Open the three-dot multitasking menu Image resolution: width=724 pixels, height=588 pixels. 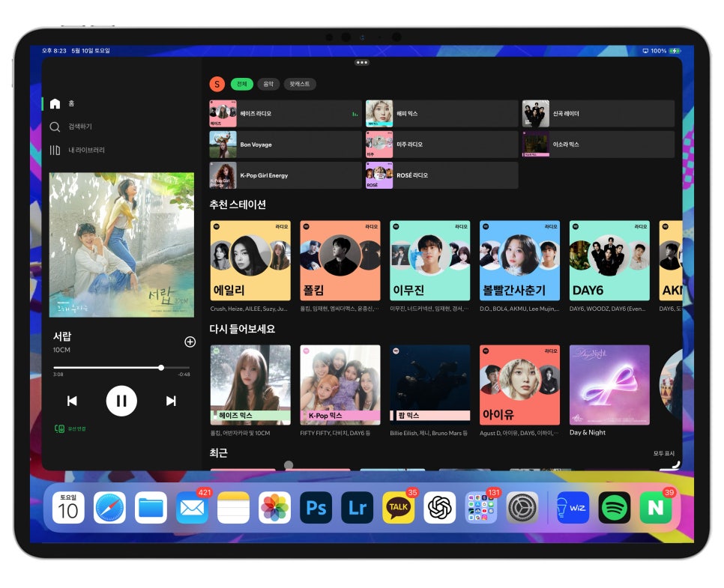[362, 62]
